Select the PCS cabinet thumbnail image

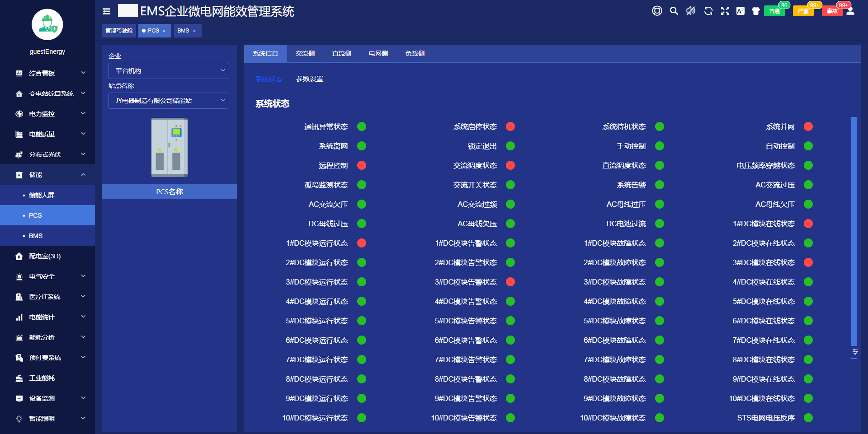tap(170, 147)
